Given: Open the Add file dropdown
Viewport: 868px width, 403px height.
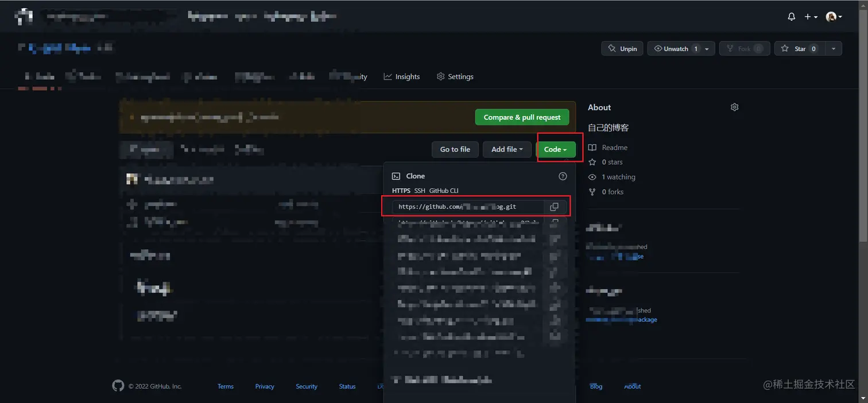Looking at the screenshot, I should [x=507, y=149].
